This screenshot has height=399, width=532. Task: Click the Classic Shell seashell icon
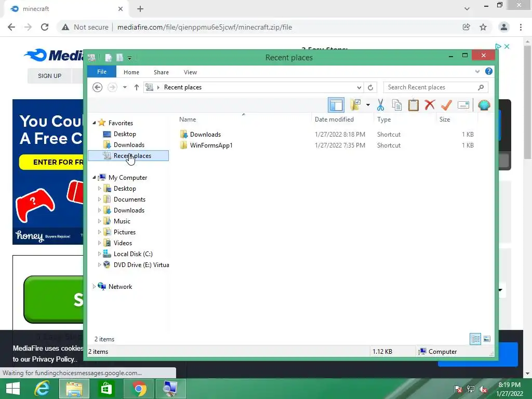click(x=484, y=105)
